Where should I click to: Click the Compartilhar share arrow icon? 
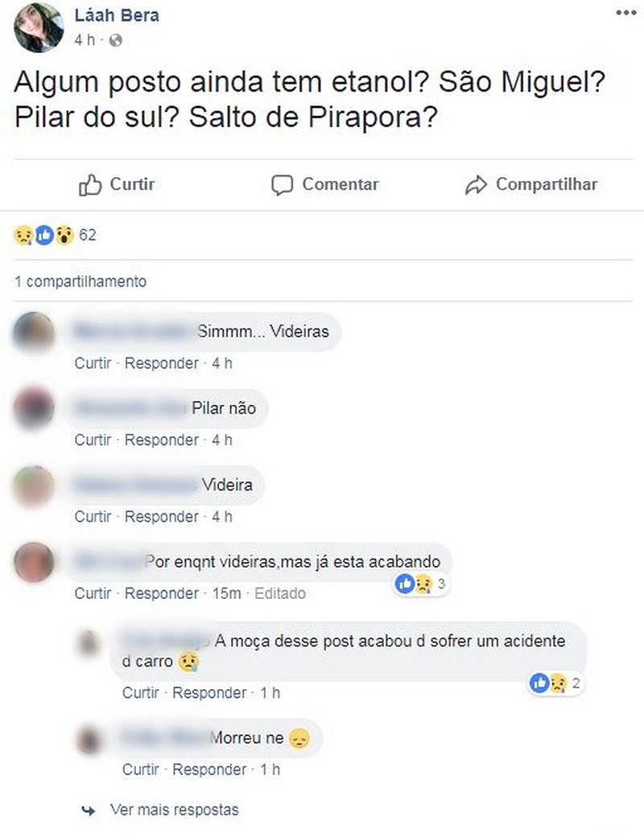[476, 185]
